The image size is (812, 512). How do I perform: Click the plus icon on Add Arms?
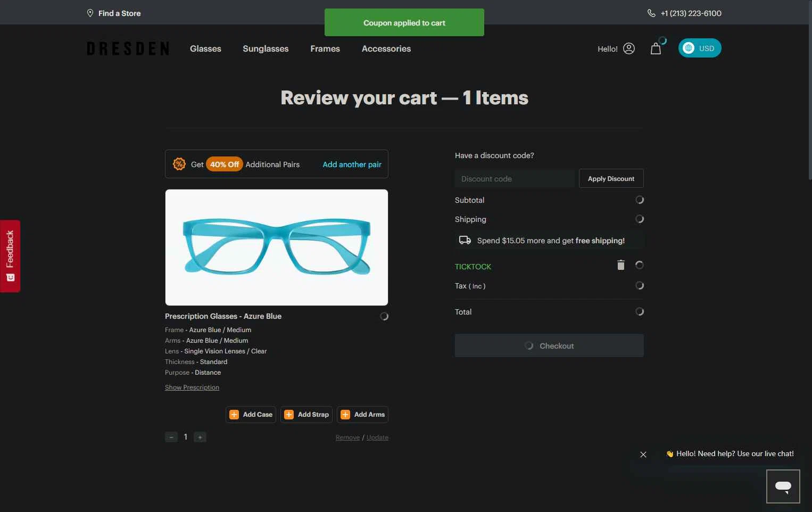pos(345,415)
